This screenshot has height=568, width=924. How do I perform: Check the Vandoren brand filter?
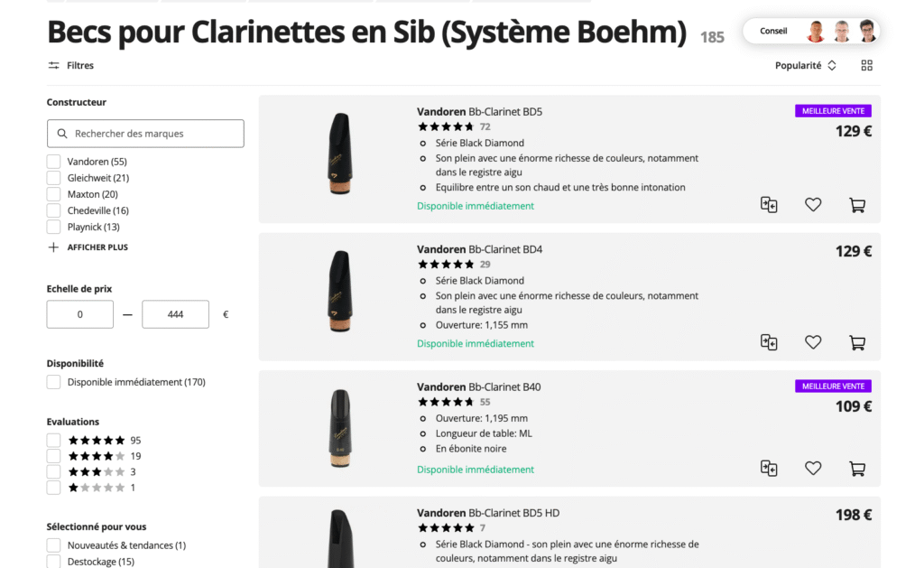pos(52,161)
